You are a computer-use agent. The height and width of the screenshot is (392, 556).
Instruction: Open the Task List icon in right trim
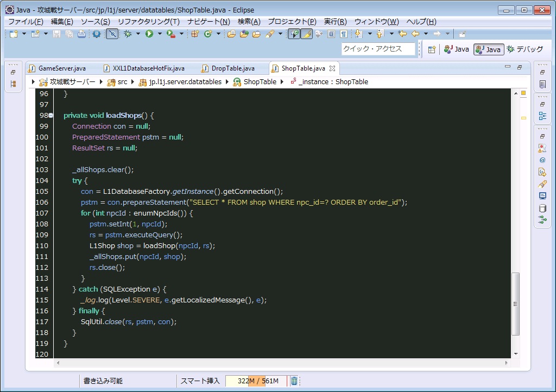tap(542, 84)
